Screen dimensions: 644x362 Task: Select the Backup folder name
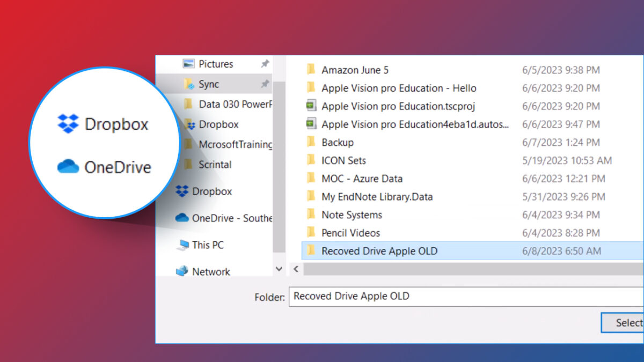(x=338, y=142)
